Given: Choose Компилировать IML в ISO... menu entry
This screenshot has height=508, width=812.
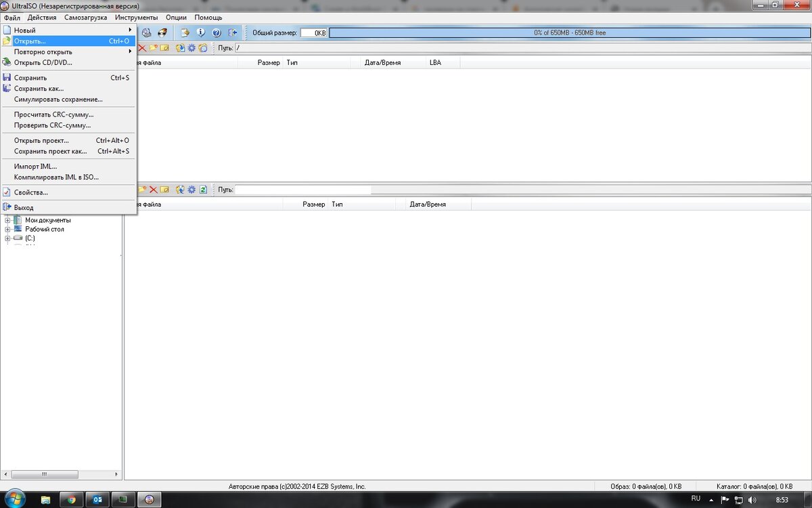Looking at the screenshot, I should pos(68,177).
